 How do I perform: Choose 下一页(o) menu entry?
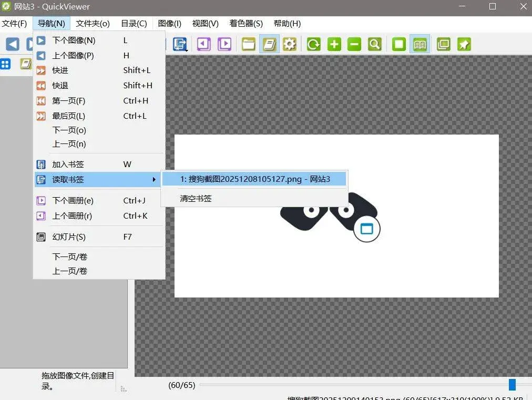click(99, 130)
